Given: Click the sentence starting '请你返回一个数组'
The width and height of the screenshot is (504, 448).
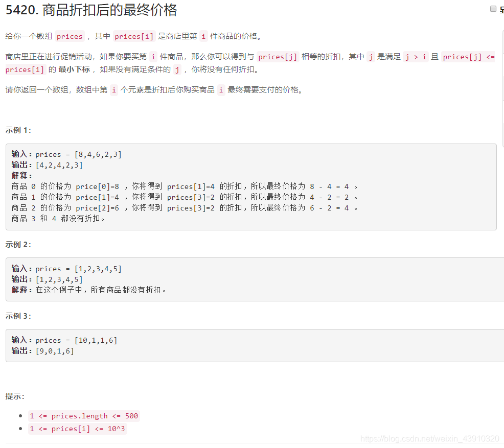Looking at the screenshot, I should coord(154,90).
